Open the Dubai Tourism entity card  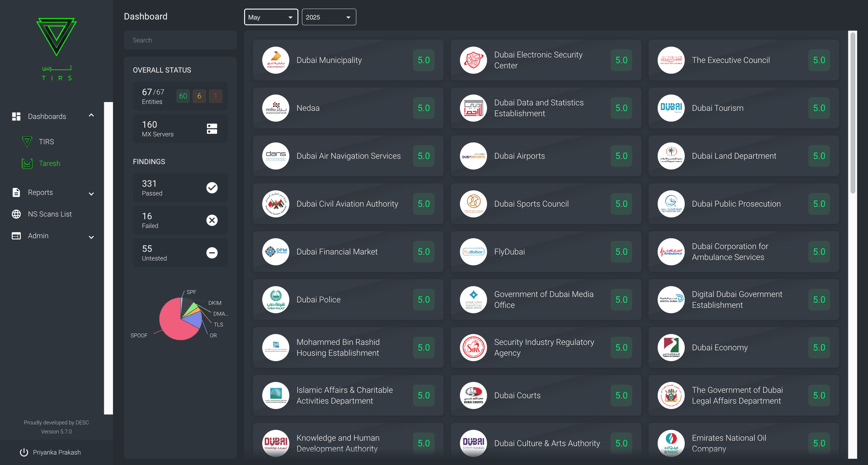tap(743, 108)
